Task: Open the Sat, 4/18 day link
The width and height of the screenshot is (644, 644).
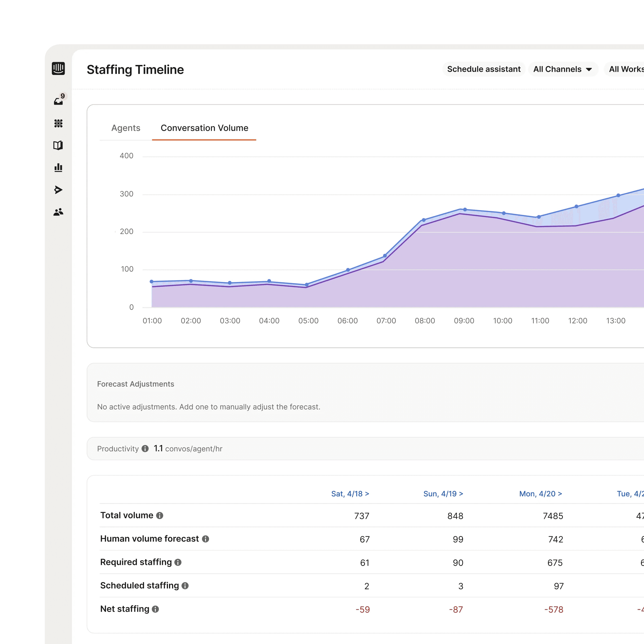Action: pyautogui.click(x=350, y=494)
